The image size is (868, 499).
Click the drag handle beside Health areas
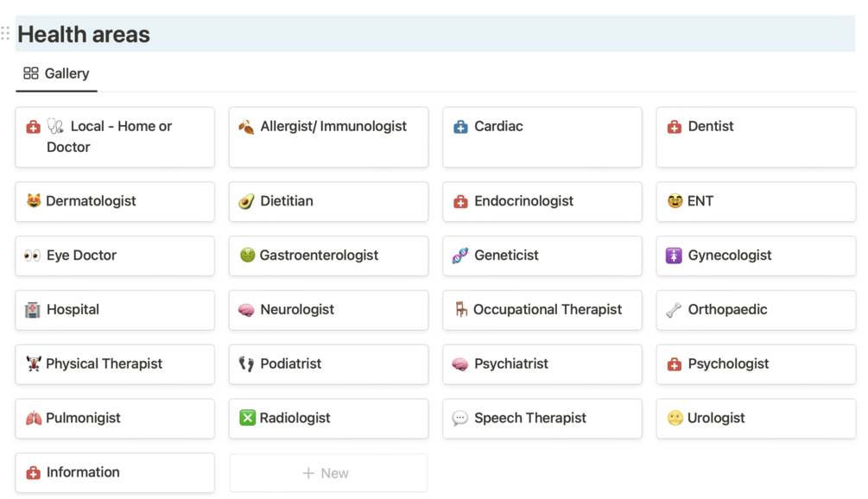click(6, 34)
